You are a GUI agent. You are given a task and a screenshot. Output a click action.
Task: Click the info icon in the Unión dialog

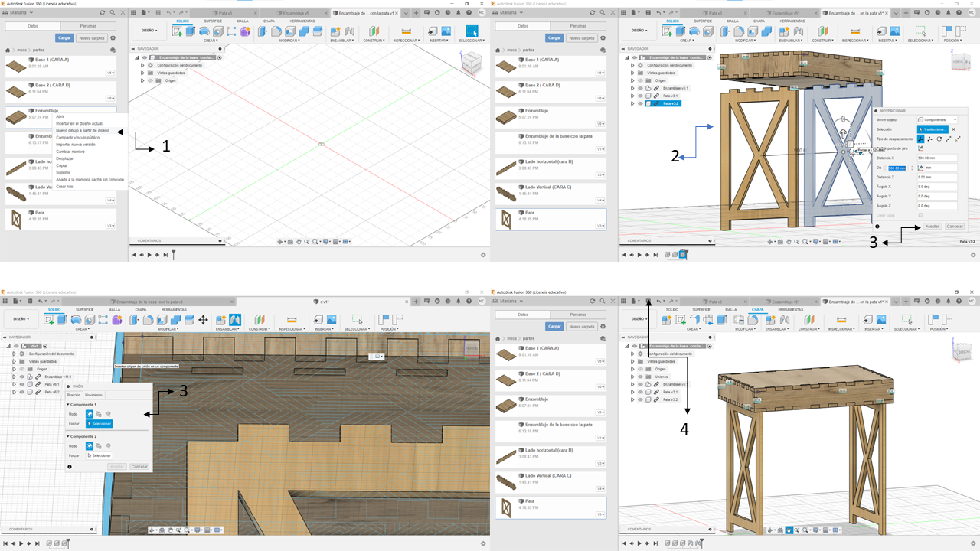coord(70,466)
